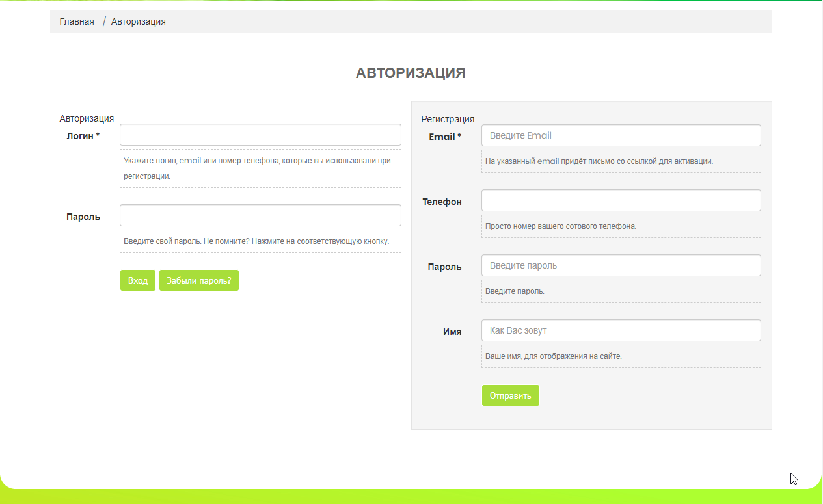Submit registration with the Отправить button
Viewport: 823px width, 504px height.
[510, 395]
